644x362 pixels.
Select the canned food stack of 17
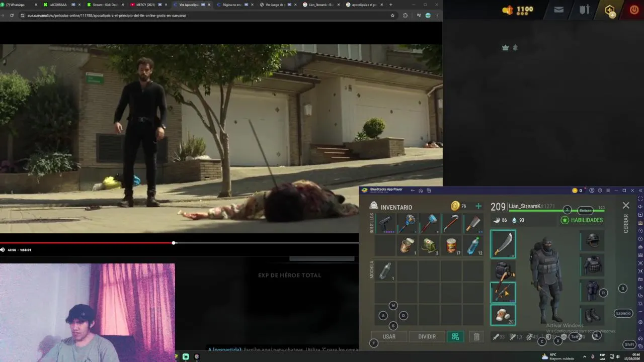(451, 245)
